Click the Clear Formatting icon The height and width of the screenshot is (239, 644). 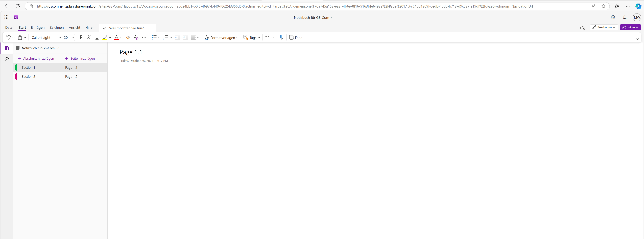click(136, 38)
